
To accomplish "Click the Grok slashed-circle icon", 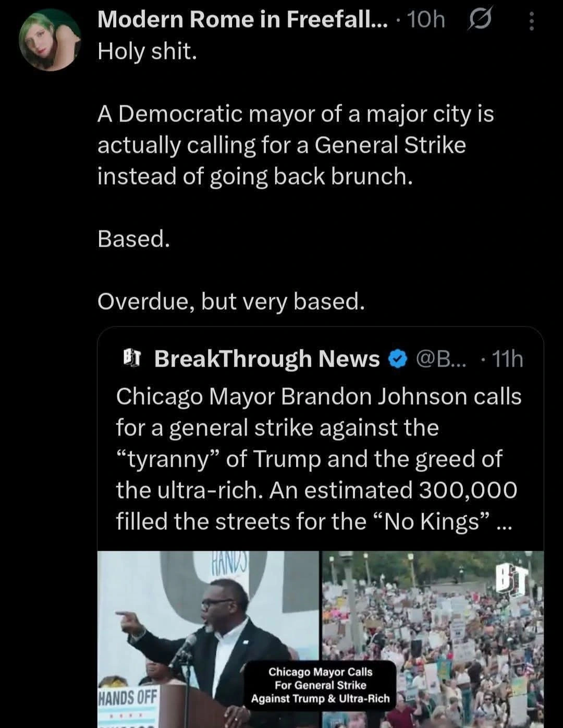I will point(479,20).
